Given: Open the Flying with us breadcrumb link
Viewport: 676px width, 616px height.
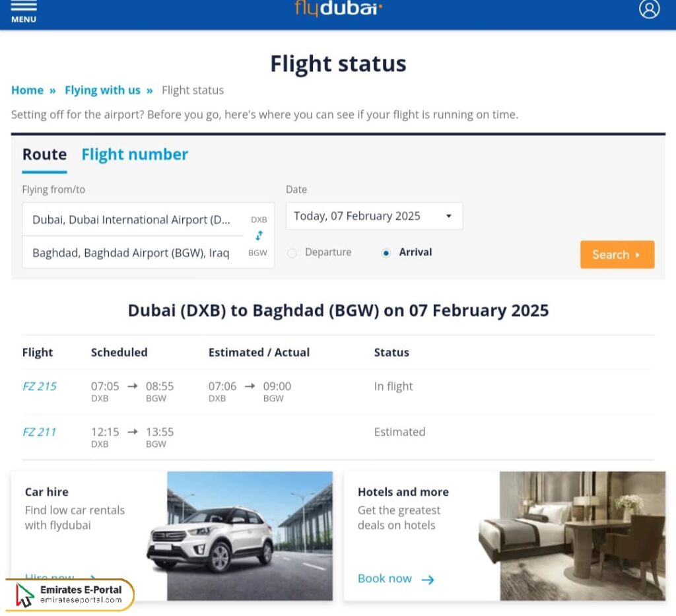Looking at the screenshot, I should (102, 90).
